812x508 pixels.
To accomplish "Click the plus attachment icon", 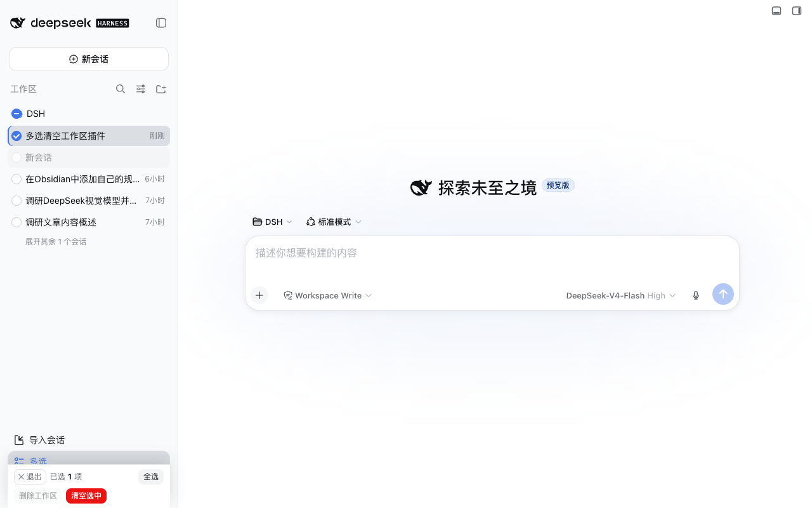I will point(259,295).
